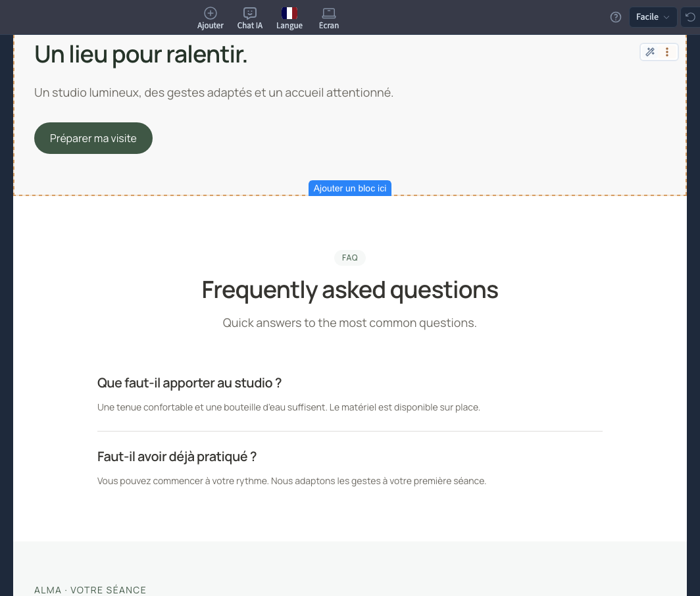Click the Préparer ma visite button
Viewport: 700px width, 596px height.
[x=93, y=138]
